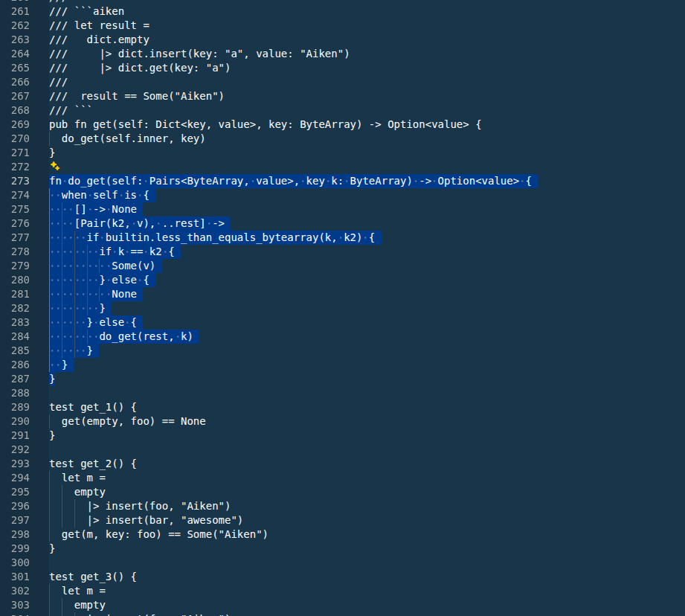This screenshot has height=616, width=685.
Task: Click 'insert(foo, "Aiken")' on line 296
Action: click(x=168, y=506)
